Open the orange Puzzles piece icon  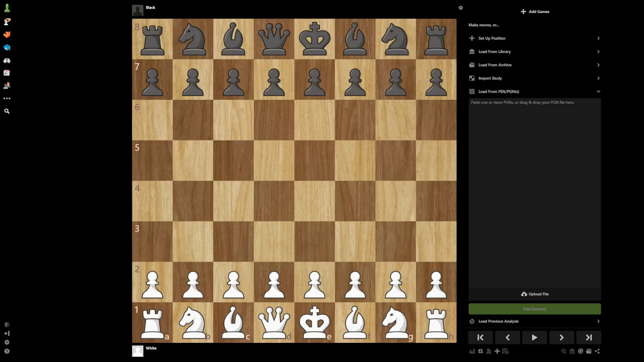point(7,35)
